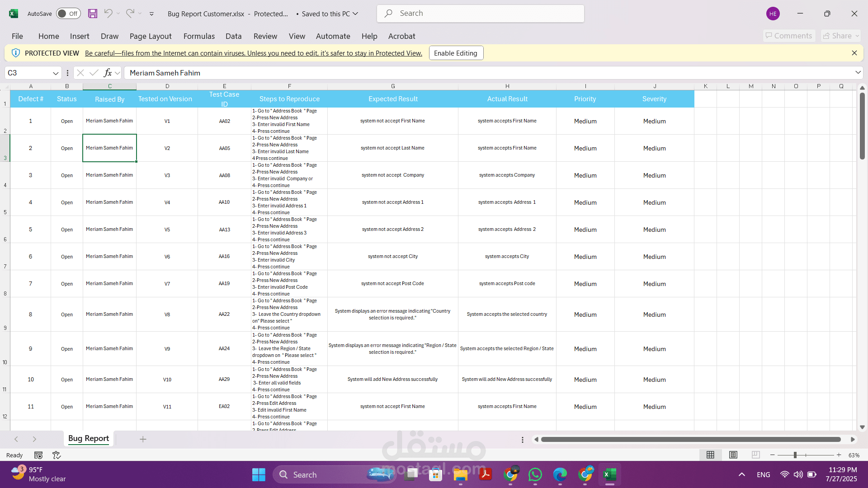Select the Bug Report sheet tab
The height and width of the screenshot is (488, 868).
click(89, 438)
